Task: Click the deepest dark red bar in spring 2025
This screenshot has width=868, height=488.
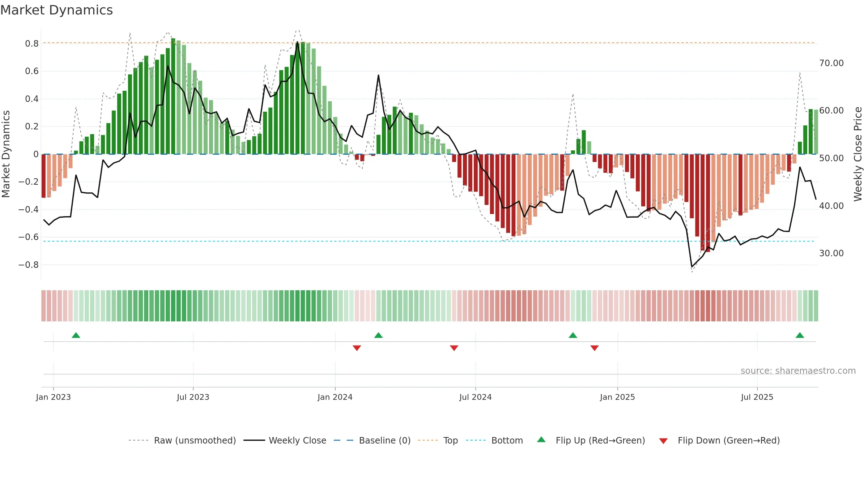Action: click(708, 203)
